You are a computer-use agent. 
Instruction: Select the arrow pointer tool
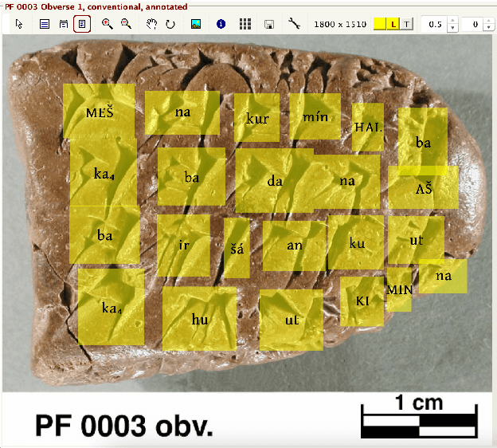click(19, 25)
